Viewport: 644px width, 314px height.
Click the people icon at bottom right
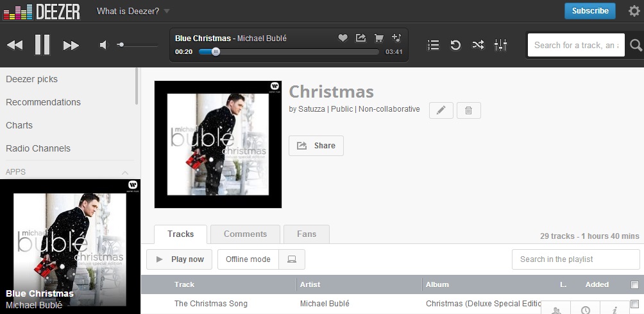(556, 310)
